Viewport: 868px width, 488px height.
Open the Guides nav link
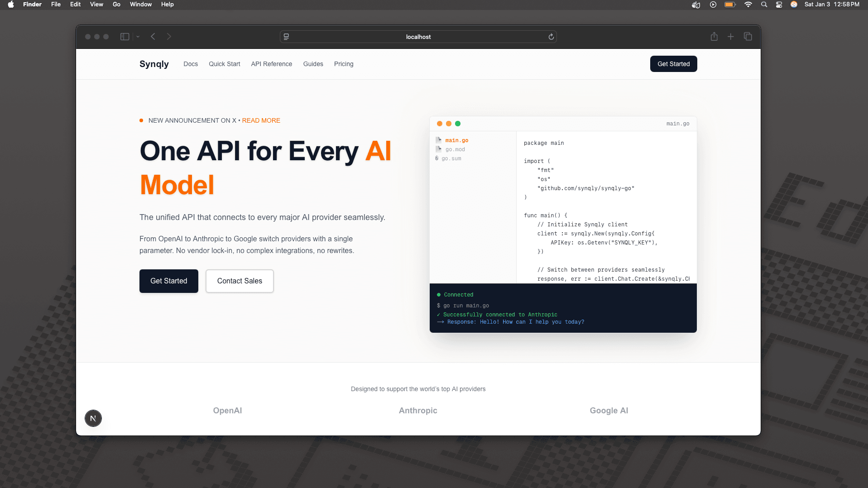(x=313, y=64)
